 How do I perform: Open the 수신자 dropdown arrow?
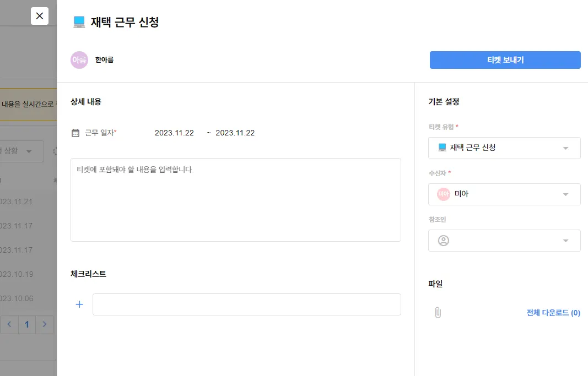[565, 194]
